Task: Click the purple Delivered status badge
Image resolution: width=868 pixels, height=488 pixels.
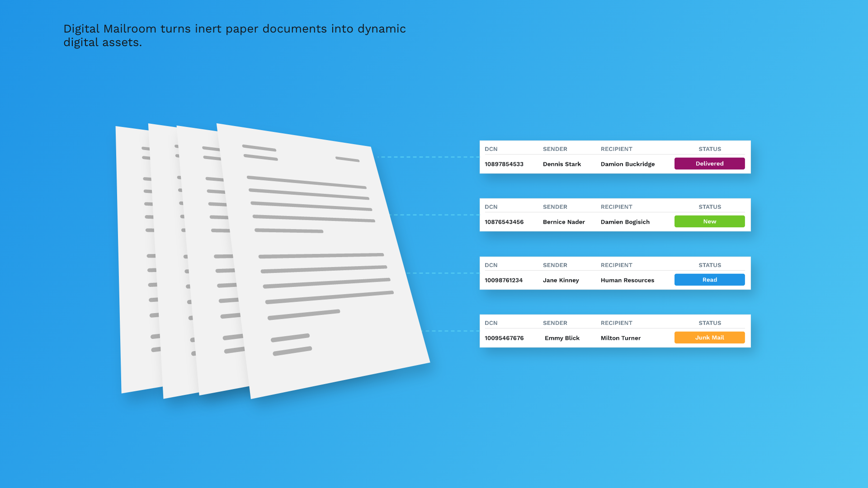Action: (709, 164)
